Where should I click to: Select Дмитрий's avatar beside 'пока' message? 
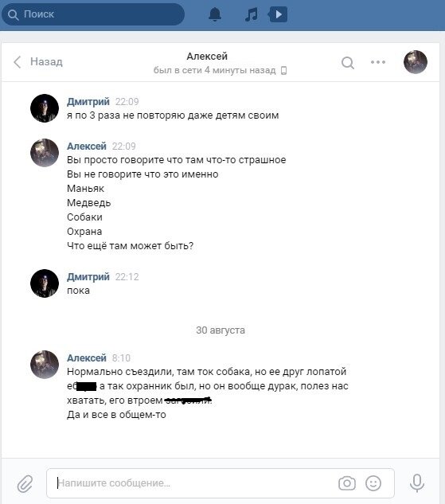[45, 283]
